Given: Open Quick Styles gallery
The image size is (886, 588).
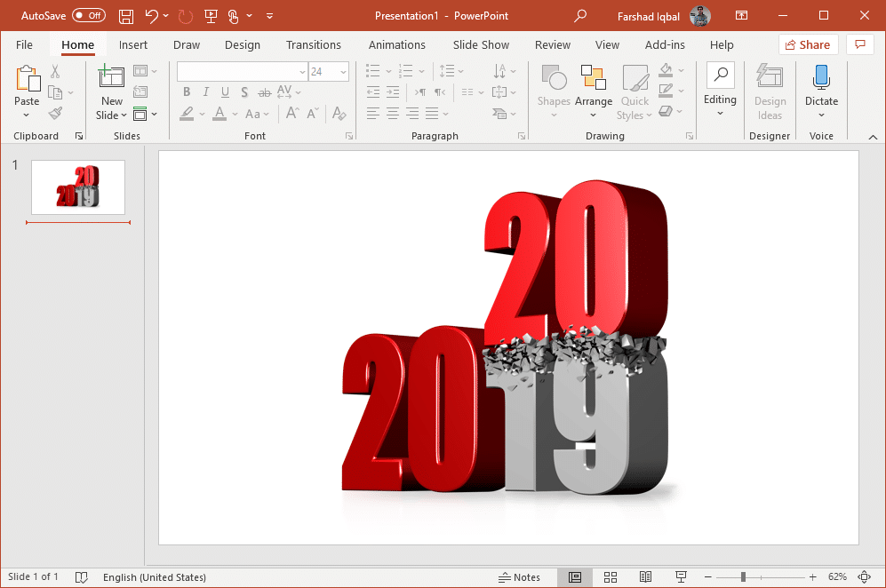Looking at the screenshot, I should tap(635, 92).
